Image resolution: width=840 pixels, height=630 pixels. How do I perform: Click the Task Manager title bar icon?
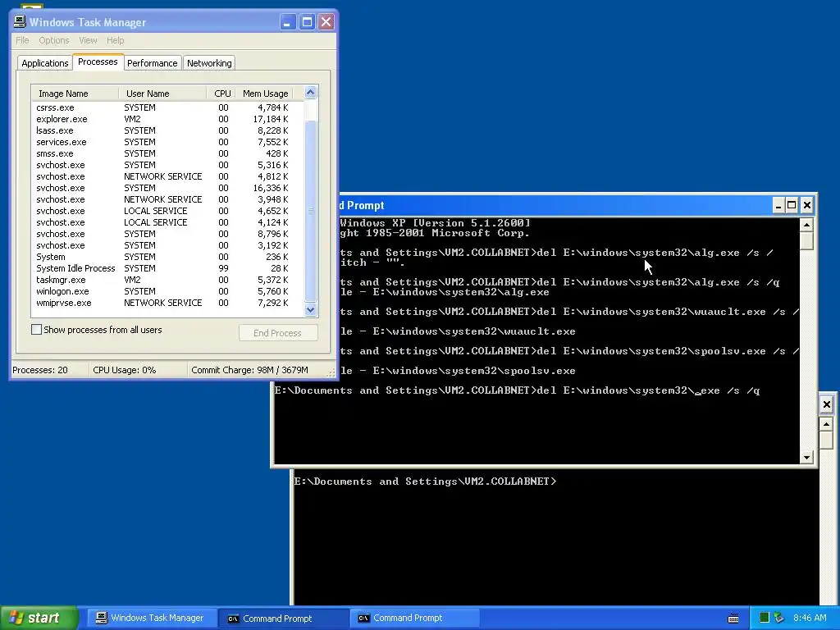pos(20,21)
